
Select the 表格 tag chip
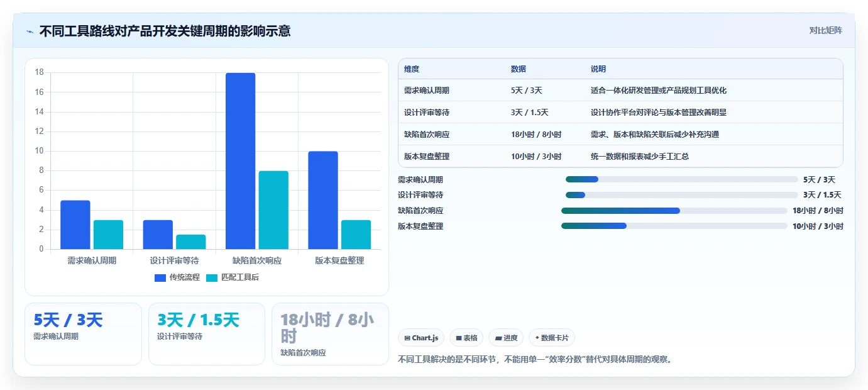point(466,338)
